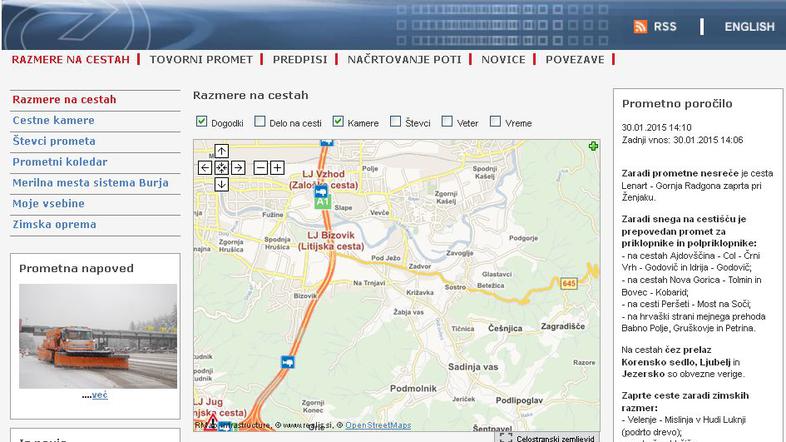This screenshot has width=786, height=442.
Task: Zoom out the map with minus button
Action: click(260, 168)
